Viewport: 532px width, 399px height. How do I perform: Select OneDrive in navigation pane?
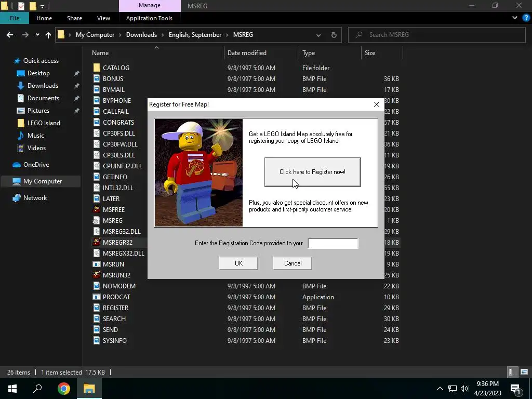[36, 165]
